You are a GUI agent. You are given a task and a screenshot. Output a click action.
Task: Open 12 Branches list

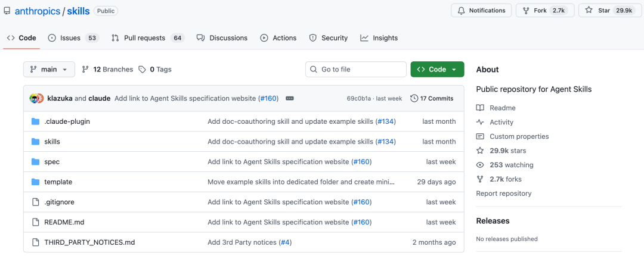click(x=108, y=70)
